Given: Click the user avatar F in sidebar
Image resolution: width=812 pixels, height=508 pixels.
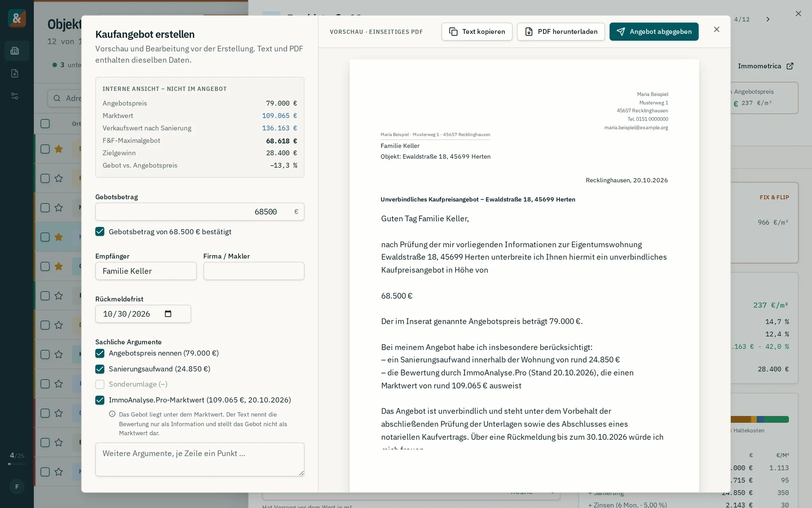Looking at the screenshot, I should click(17, 486).
